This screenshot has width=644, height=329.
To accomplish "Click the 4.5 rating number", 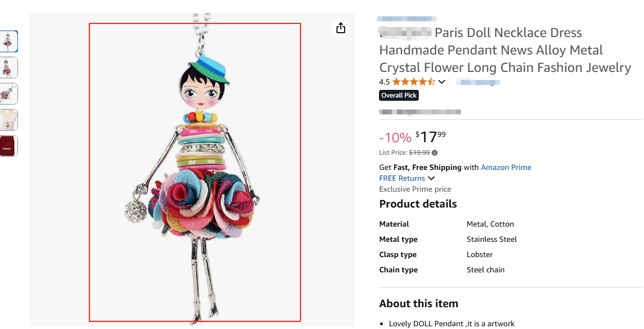I will click(x=384, y=82).
